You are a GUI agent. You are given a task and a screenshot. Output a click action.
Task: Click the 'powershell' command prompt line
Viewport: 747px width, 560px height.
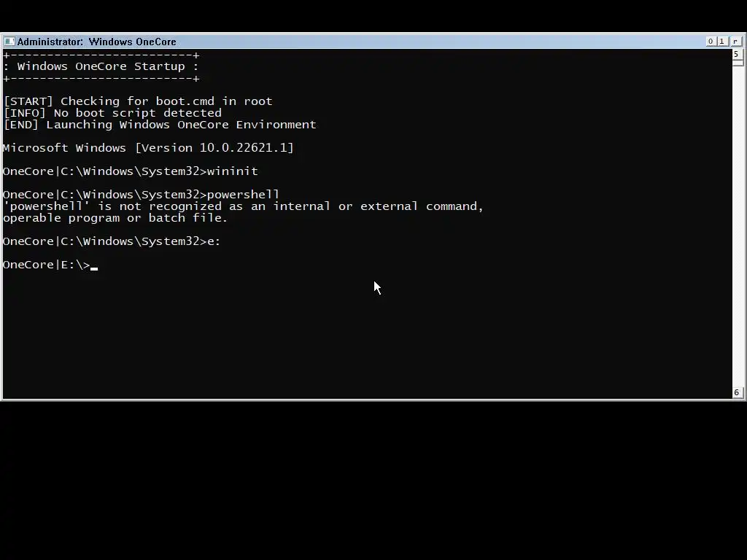tap(141, 195)
